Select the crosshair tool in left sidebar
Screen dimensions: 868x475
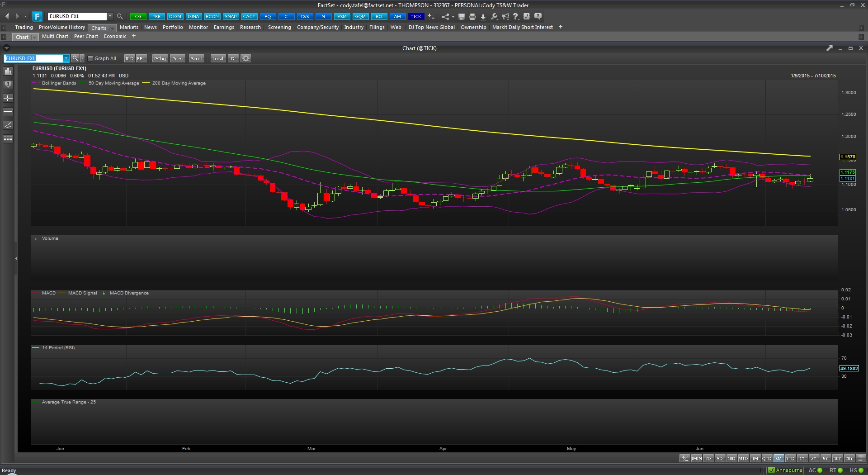click(x=8, y=98)
